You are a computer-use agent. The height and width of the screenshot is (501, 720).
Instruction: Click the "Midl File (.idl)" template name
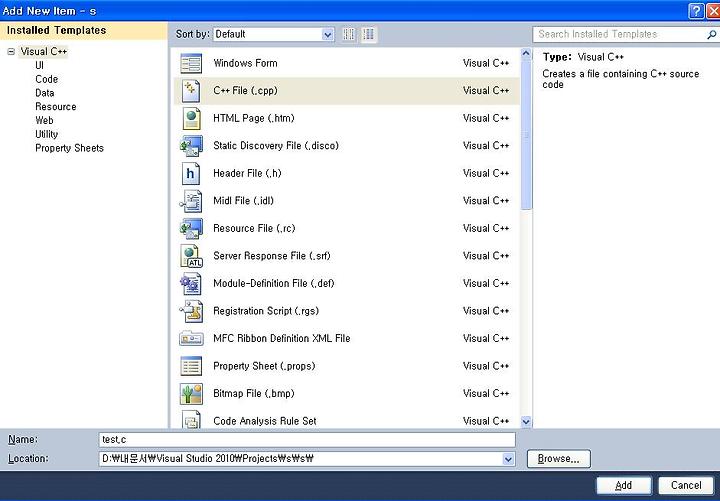243,201
